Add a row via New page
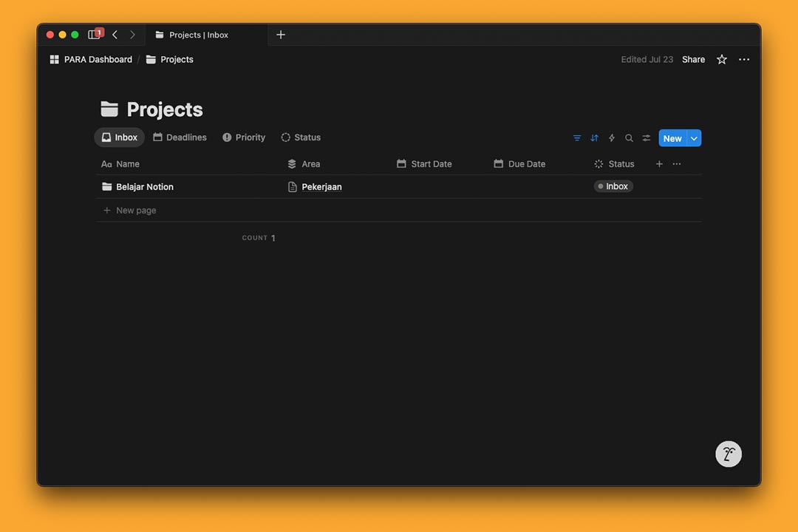Viewport: 798px width, 532px height. point(129,211)
